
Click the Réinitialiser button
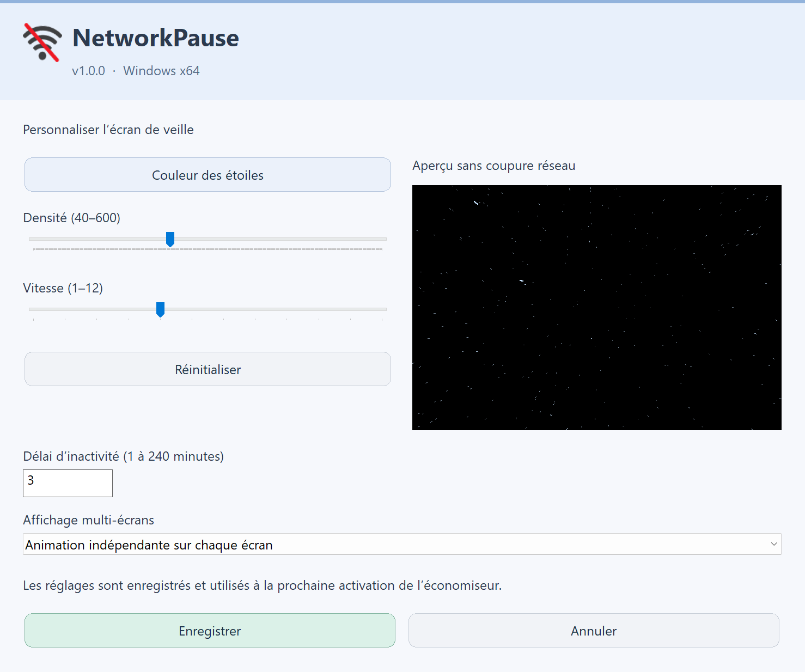(x=208, y=369)
